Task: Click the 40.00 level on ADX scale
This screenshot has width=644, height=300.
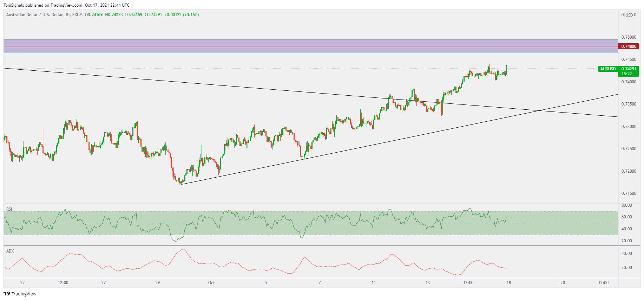Action: pyautogui.click(x=626, y=254)
